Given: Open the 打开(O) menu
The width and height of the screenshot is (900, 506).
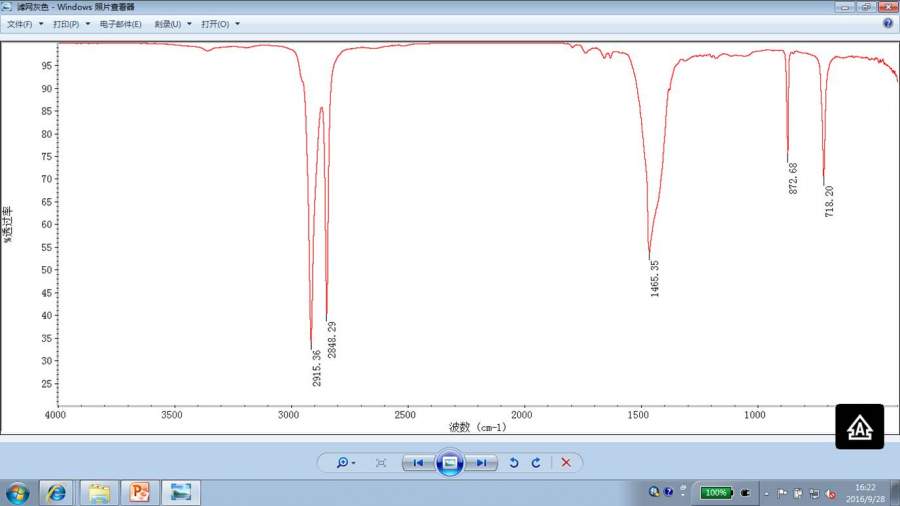Looking at the screenshot, I should 215,24.
